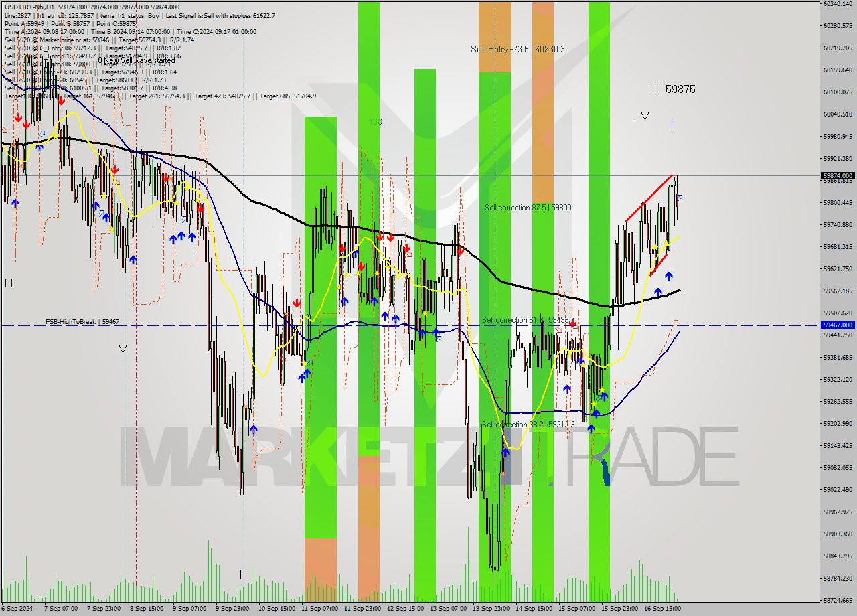
Task: Select the 'Sell correction 61.8 | 59493.7' label
Action: point(528,321)
